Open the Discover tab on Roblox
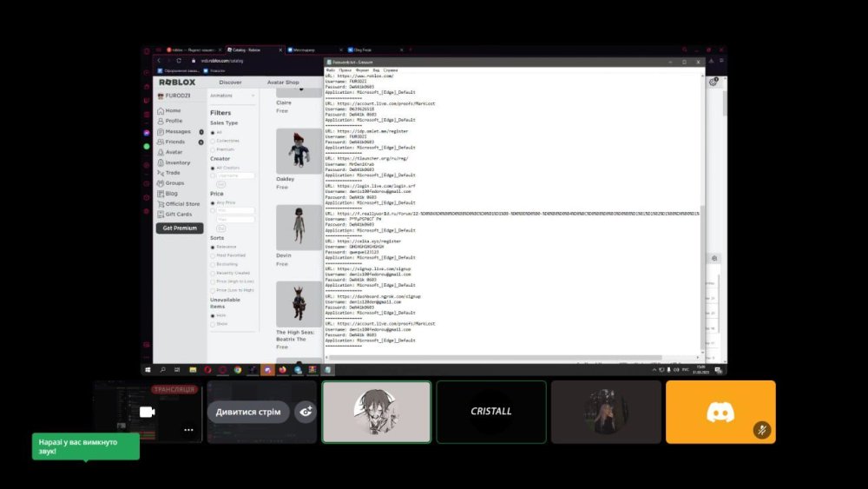The image size is (868, 489). (230, 83)
